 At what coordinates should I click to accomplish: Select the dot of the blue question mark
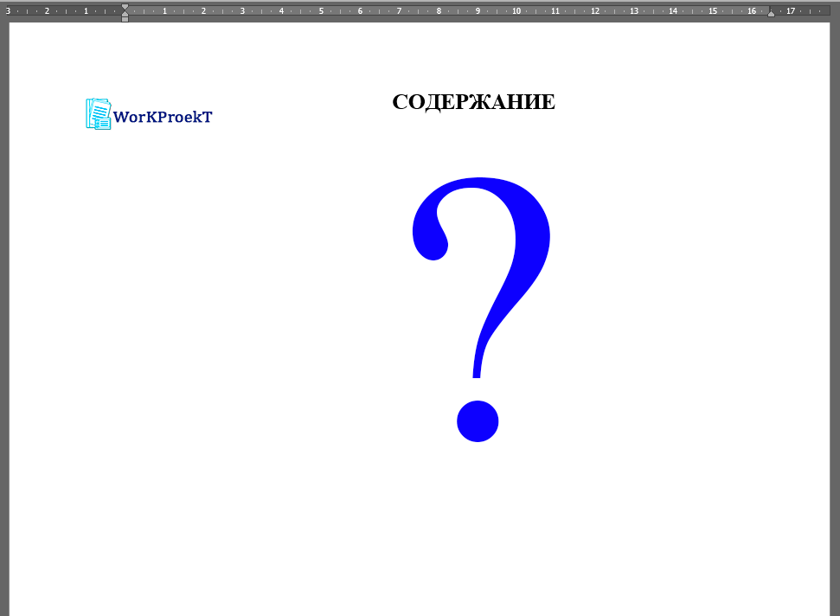(478, 421)
